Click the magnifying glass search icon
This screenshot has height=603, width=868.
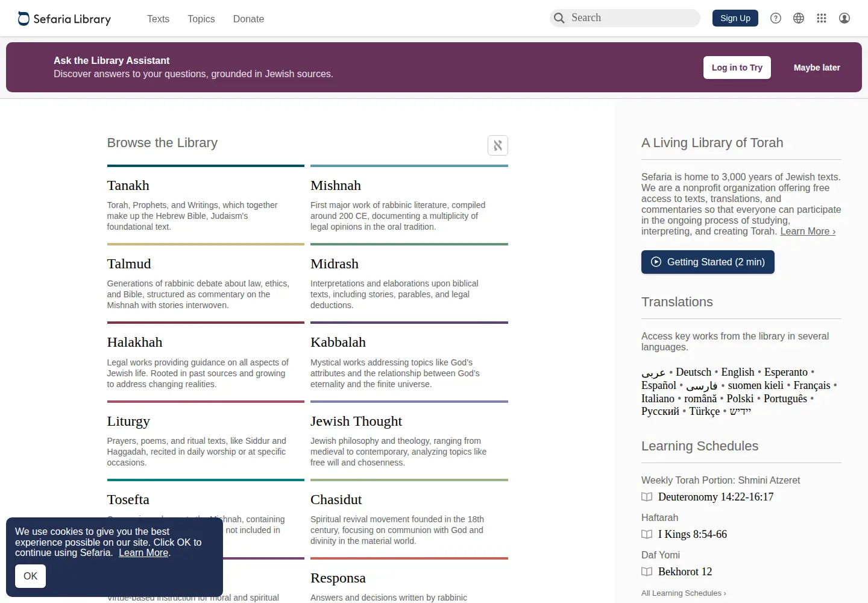pyautogui.click(x=559, y=18)
